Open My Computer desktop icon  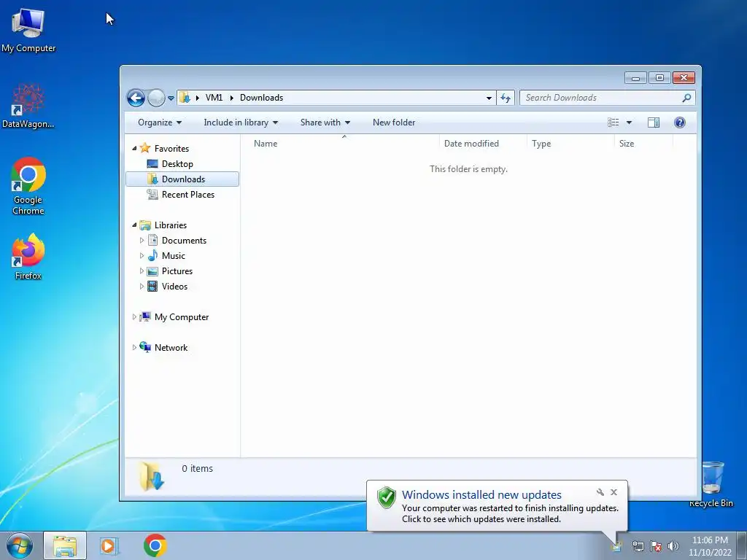coord(28,30)
